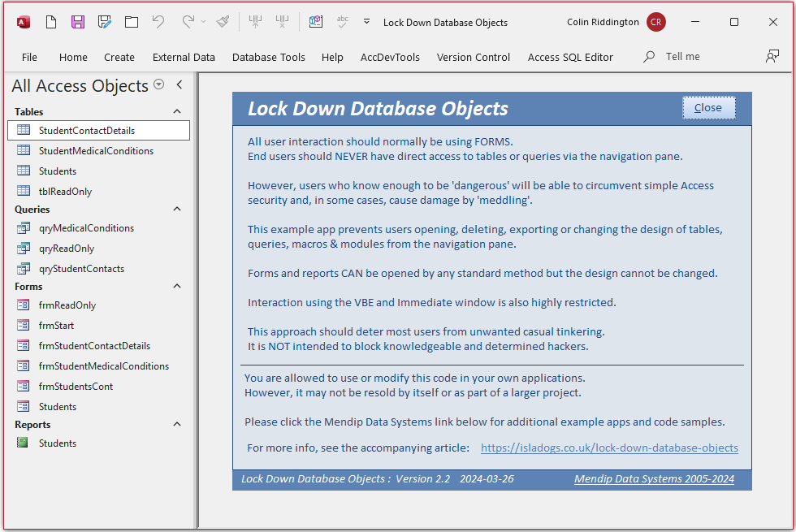Click the Close button on the form

click(x=708, y=107)
